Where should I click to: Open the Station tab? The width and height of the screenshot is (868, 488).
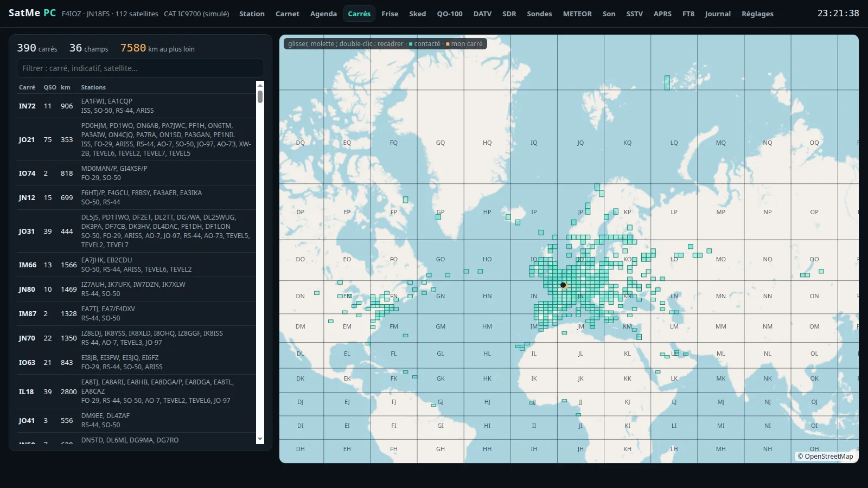[252, 14]
